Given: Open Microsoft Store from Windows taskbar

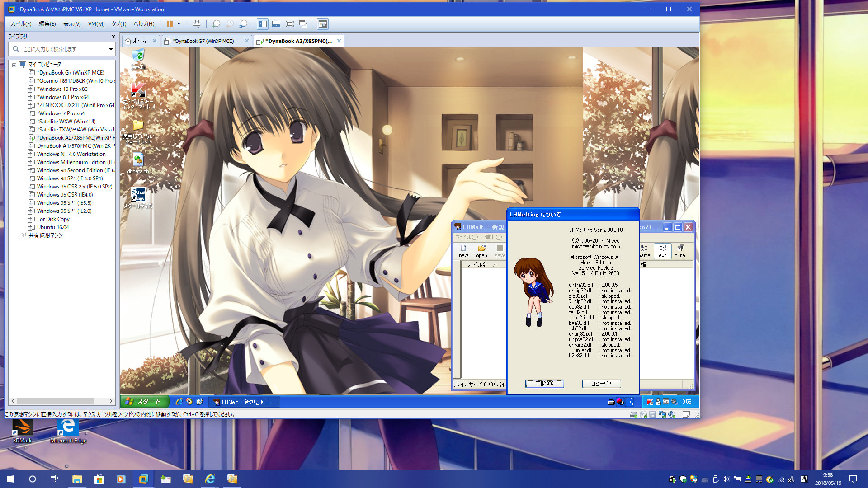Looking at the screenshot, I should coord(99,479).
